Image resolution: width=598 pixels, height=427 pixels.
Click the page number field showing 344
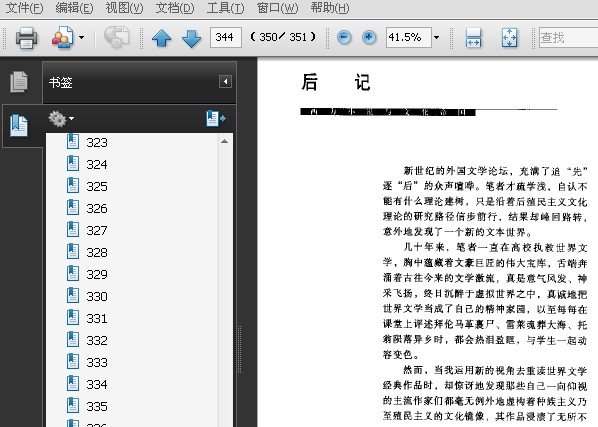click(225, 37)
